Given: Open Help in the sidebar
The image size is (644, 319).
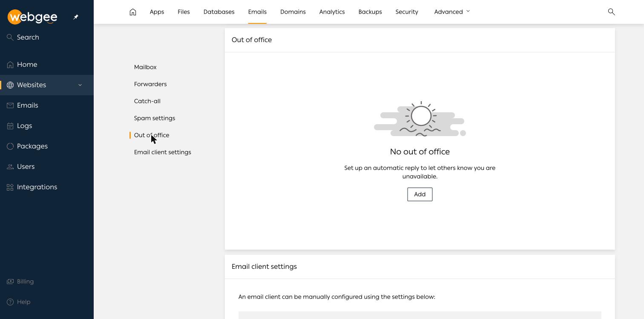Looking at the screenshot, I should (x=24, y=302).
